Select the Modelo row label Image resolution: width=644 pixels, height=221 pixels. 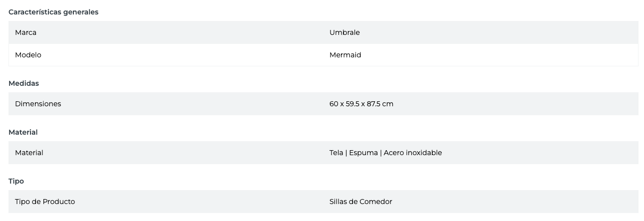pos(28,55)
